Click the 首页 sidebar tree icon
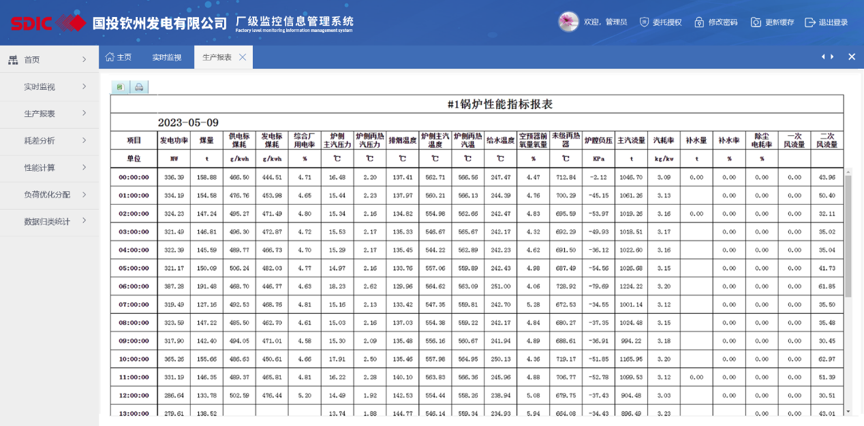This screenshot has height=426, width=864. coord(14,60)
